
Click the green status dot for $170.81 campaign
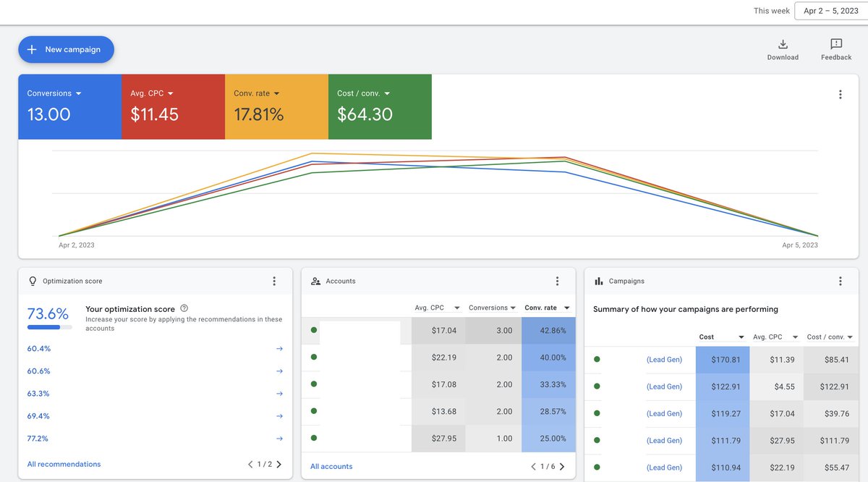597,359
